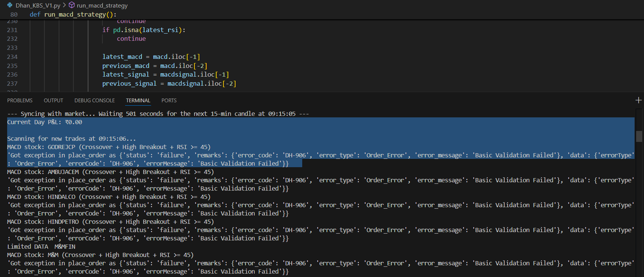
Task: Click the purple cube function symbol icon
Action: (72, 5)
